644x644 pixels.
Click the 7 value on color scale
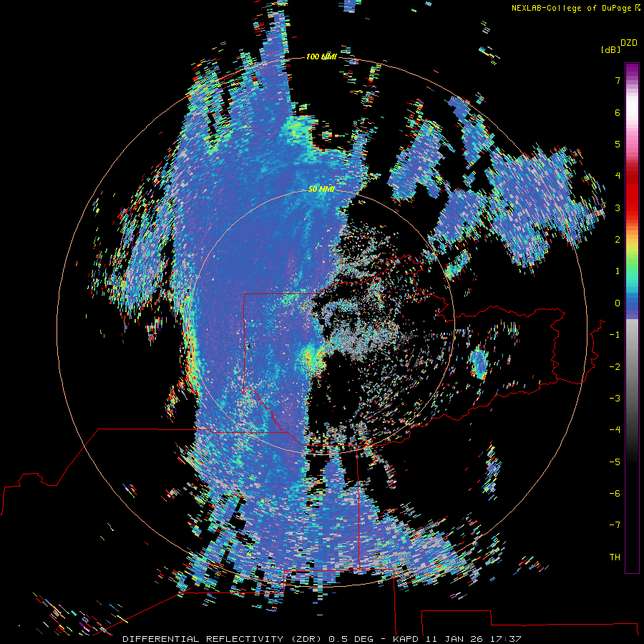pyautogui.click(x=618, y=80)
